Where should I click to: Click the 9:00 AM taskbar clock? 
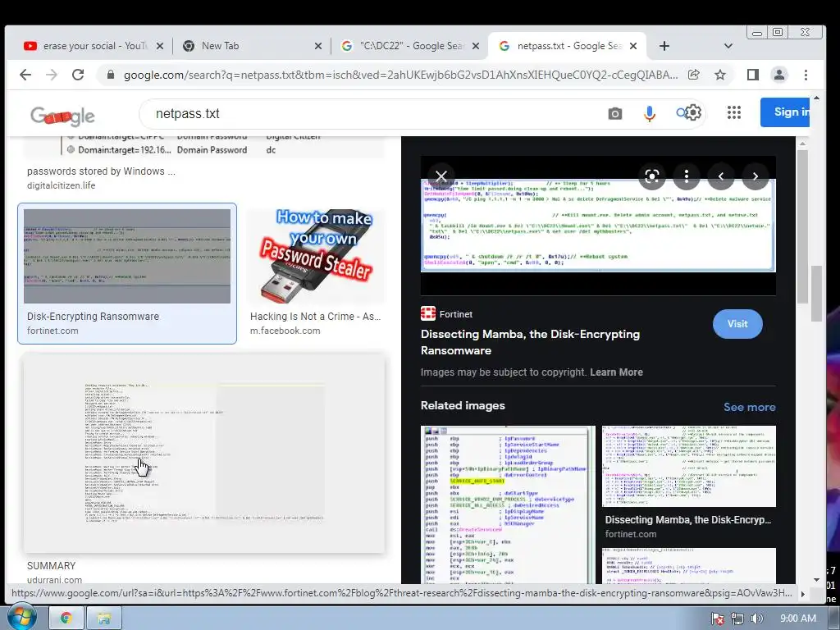click(x=797, y=619)
